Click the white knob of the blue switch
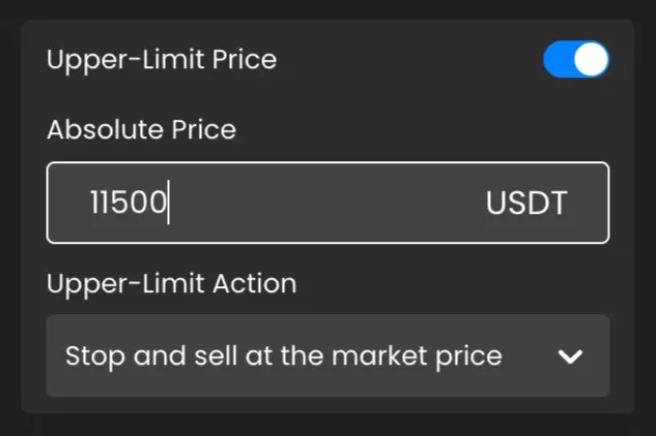Viewport: 656px width, 436px height. 591,59
